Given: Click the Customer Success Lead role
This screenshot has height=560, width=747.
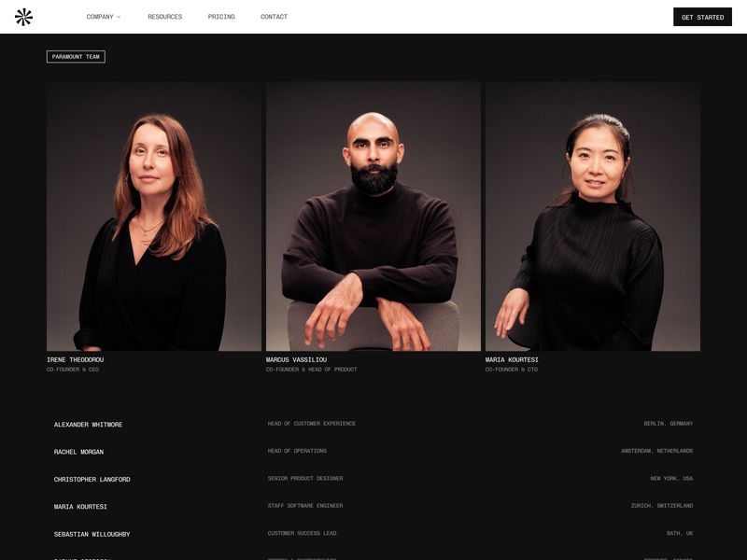Looking at the screenshot, I should [302, 533].
